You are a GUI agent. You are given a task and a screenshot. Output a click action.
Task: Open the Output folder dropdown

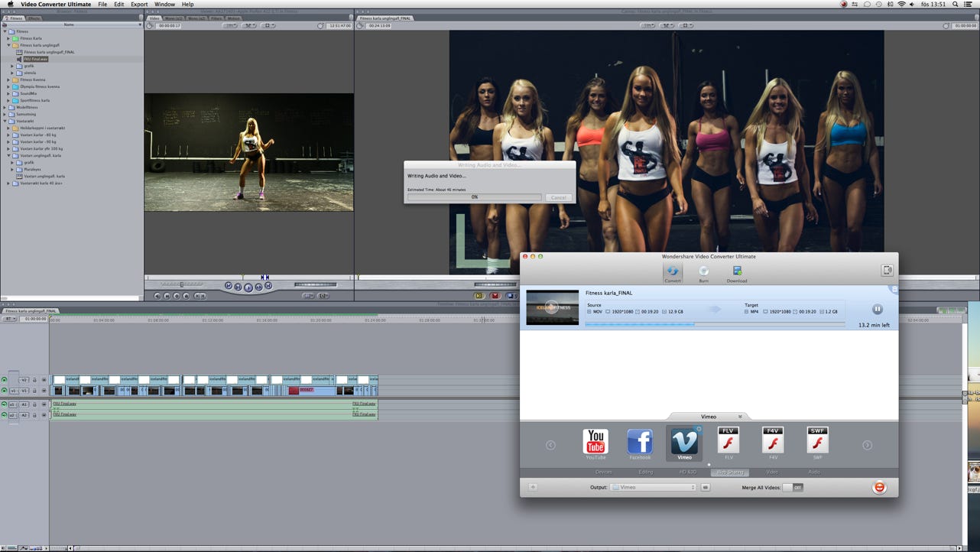tap(654, 487)
